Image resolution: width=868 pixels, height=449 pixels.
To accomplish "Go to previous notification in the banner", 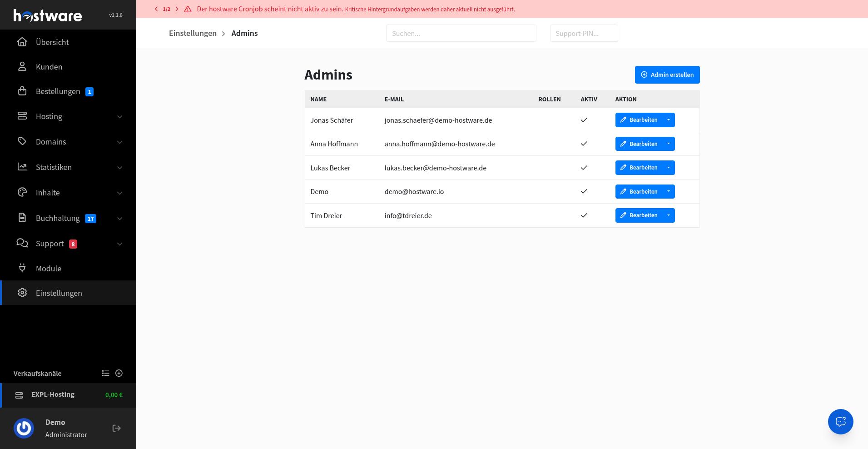I will point(156,9).
